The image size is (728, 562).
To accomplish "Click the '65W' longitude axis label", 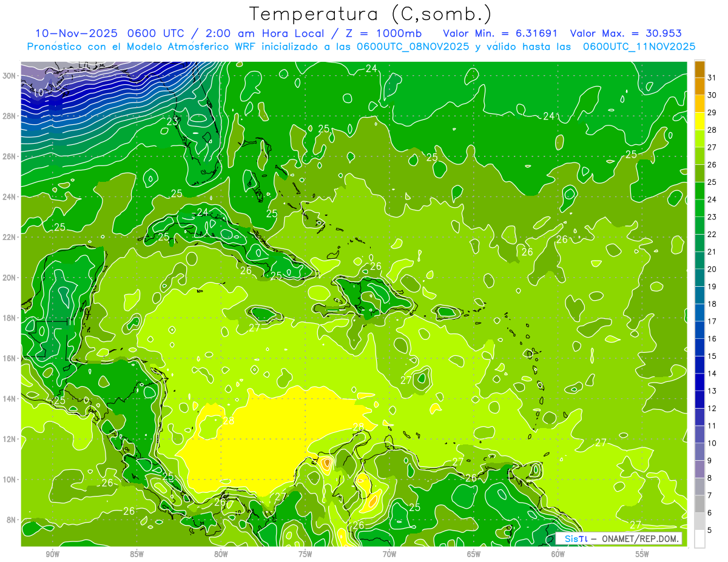I will click(474, 554).
